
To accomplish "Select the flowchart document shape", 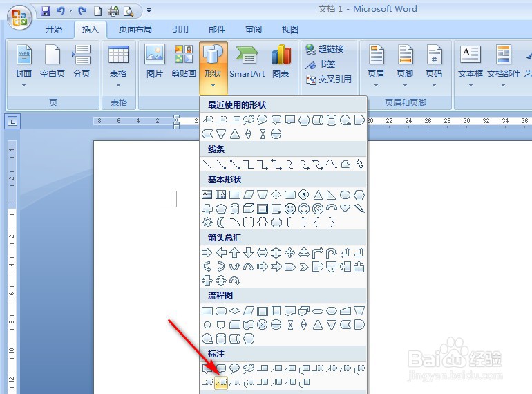I will click(x=289, y=311).
